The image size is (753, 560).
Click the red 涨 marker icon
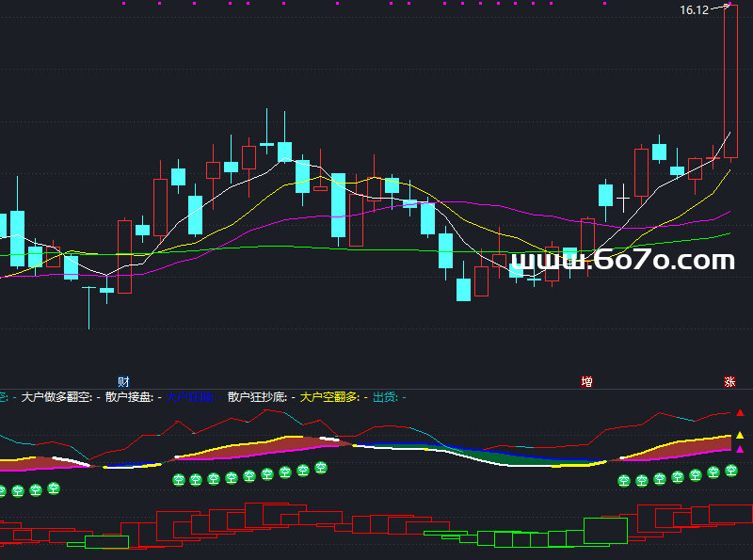click(729, 382)
